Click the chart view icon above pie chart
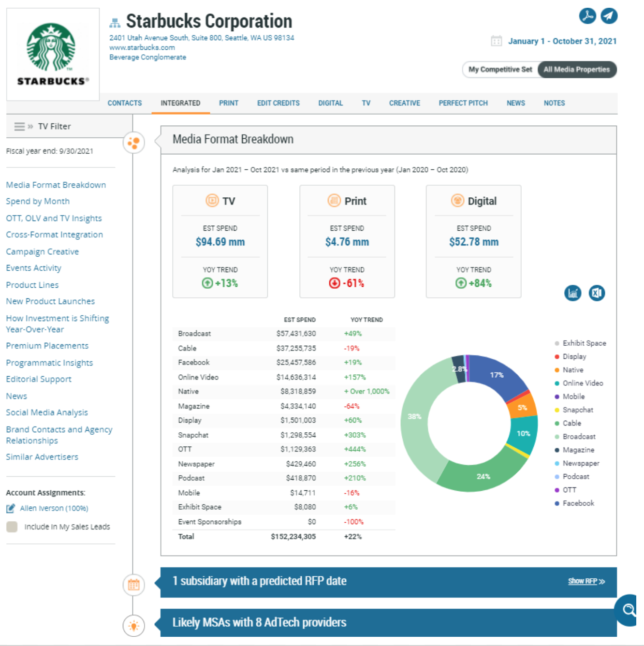 pos(573,293)
